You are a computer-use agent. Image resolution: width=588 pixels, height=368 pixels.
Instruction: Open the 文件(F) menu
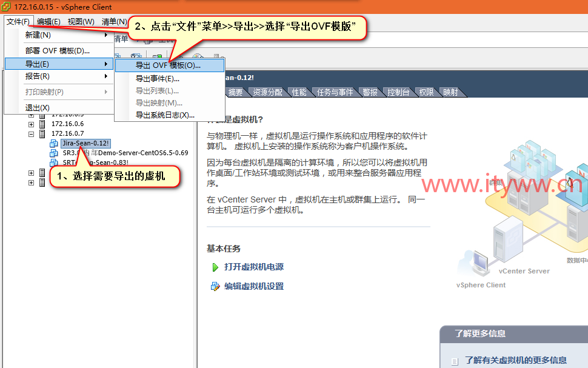click(18, 22)
